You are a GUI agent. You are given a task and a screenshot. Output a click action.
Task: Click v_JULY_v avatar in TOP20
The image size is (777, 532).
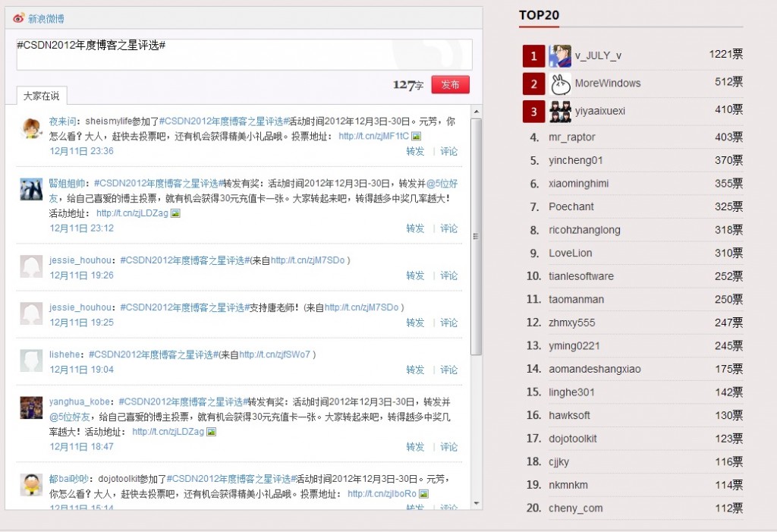[560, 55]
